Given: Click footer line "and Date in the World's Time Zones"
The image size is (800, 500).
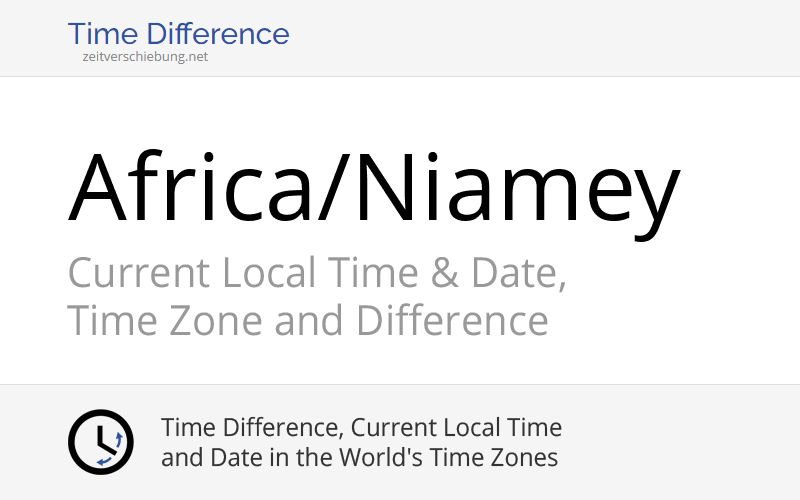Looking at the screenshot, I should click(x=359, y=458).
